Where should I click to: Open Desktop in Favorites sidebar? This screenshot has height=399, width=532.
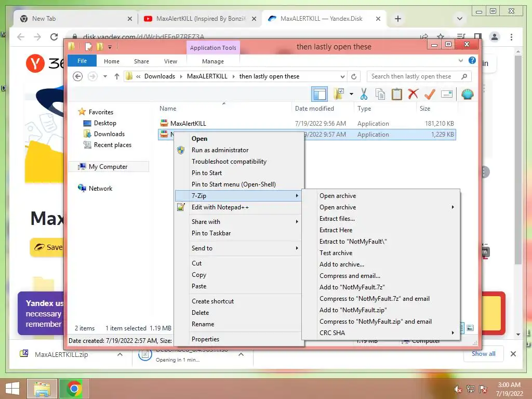point(105,123)
